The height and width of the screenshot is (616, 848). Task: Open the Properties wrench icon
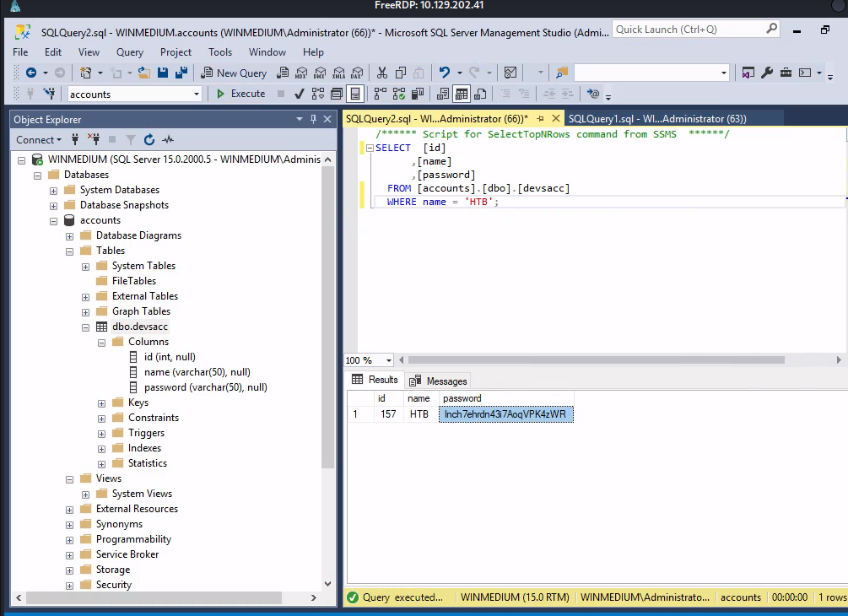click(x=767, y=73)
